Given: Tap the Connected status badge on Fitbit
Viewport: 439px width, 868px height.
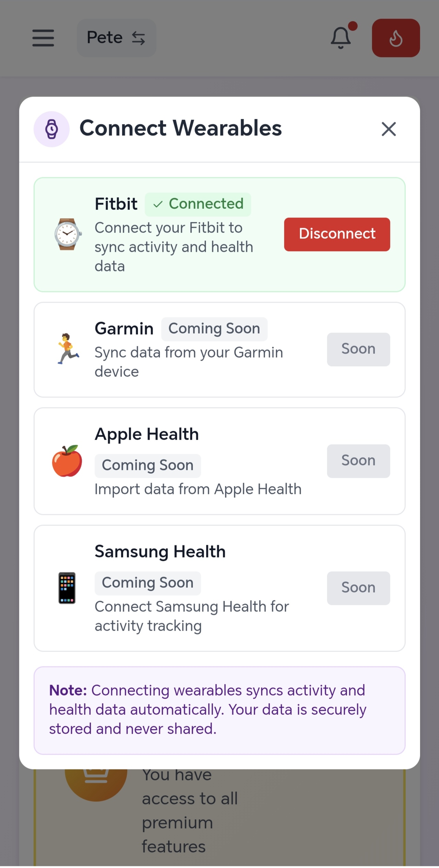Looking at the screenshot, I should point(198,203).
